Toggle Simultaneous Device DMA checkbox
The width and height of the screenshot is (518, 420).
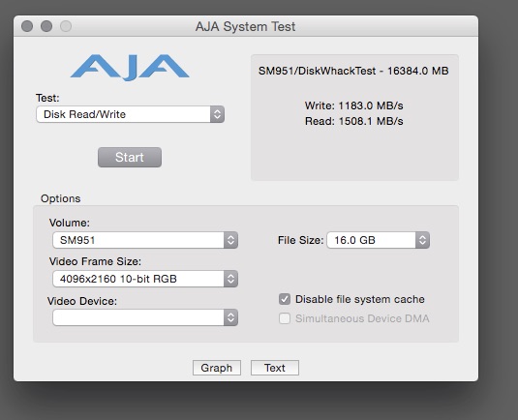(x=285, y=318)
